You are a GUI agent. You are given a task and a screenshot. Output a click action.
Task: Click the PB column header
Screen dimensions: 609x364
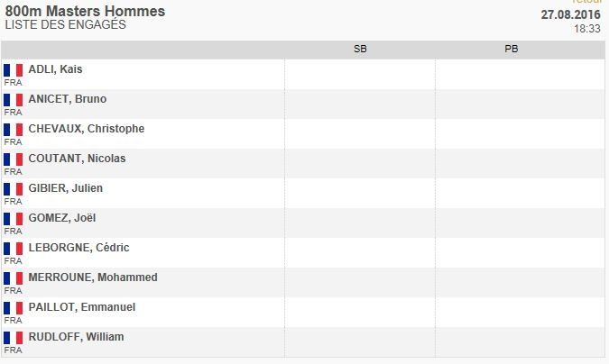[512, 50]
